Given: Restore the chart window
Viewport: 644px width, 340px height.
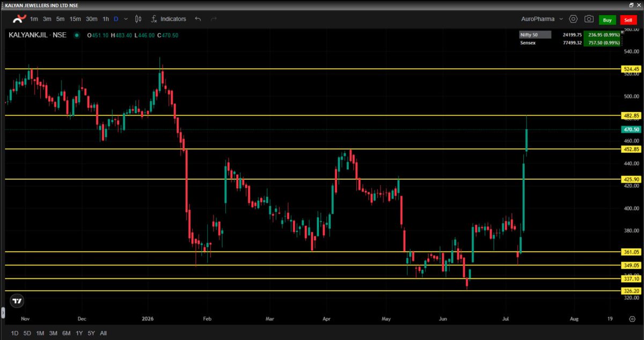Looking at the screenshot, I should (x=631, y=4).
